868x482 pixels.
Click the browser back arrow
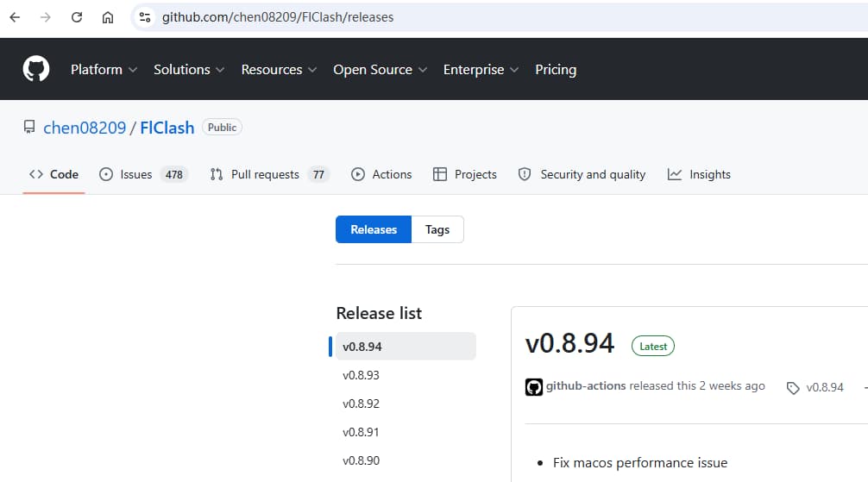(x=15, y=17)
